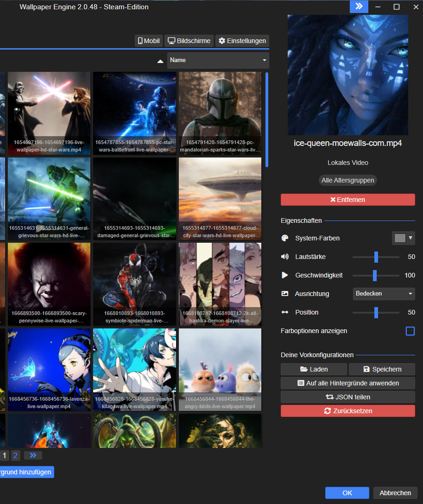
Task: Select the mandalorian sparks wallpaper thumbnail
Action: coord(220,113)
